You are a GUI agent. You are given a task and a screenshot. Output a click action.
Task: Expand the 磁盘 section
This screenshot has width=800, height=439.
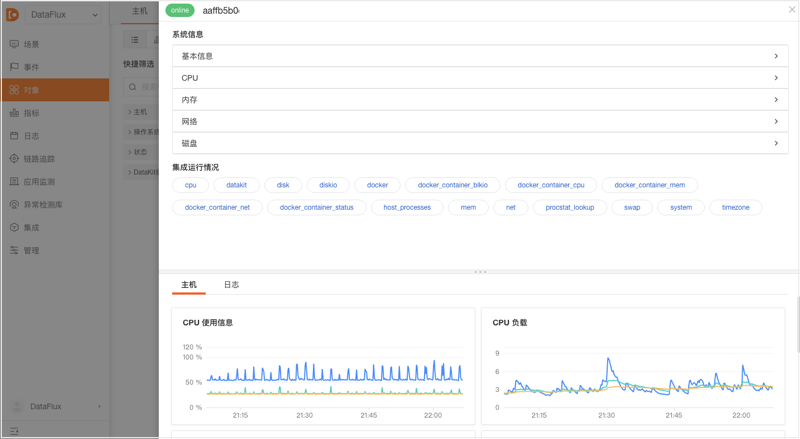(x=480, y=143)
